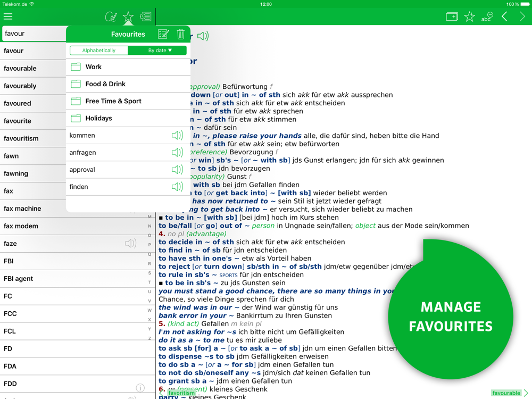Select favourably in the word list
The height and width of the screenshot is (399, 532).
click(x=33, y=86)
